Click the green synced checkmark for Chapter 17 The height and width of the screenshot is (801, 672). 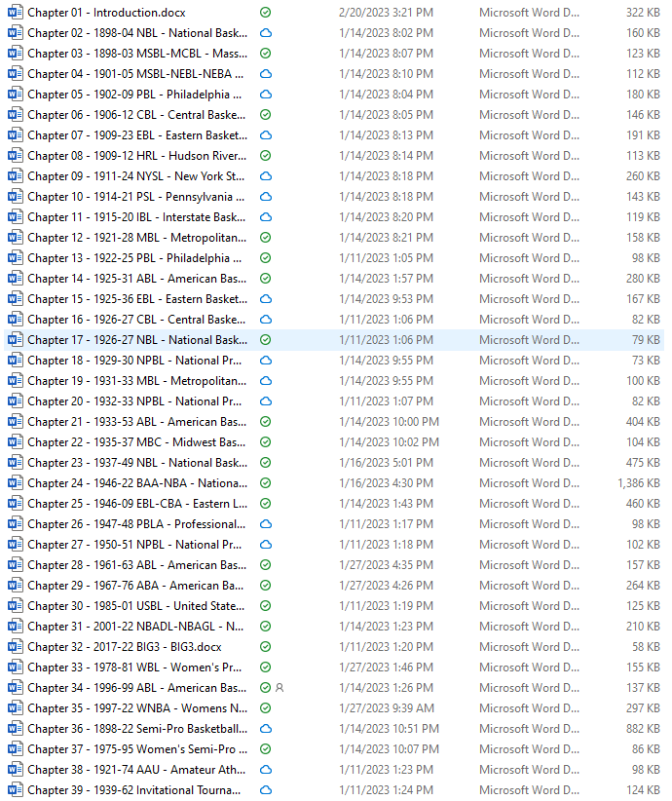[266, 340]
